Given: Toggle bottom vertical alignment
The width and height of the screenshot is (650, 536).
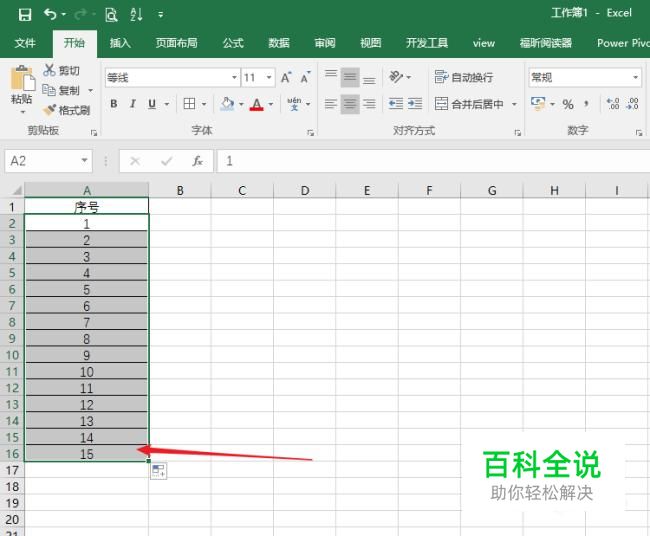Looking at the screenshot, I should click(x=369, y=78).
